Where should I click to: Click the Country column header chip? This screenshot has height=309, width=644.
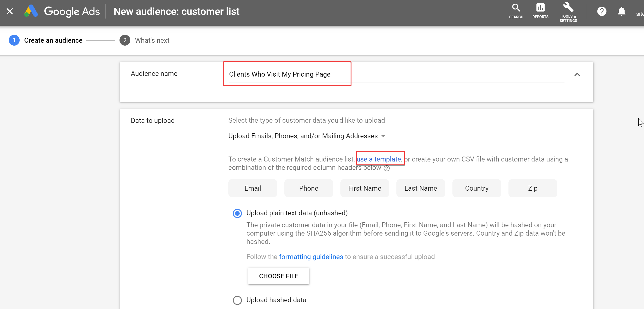[x=476, y=188]
